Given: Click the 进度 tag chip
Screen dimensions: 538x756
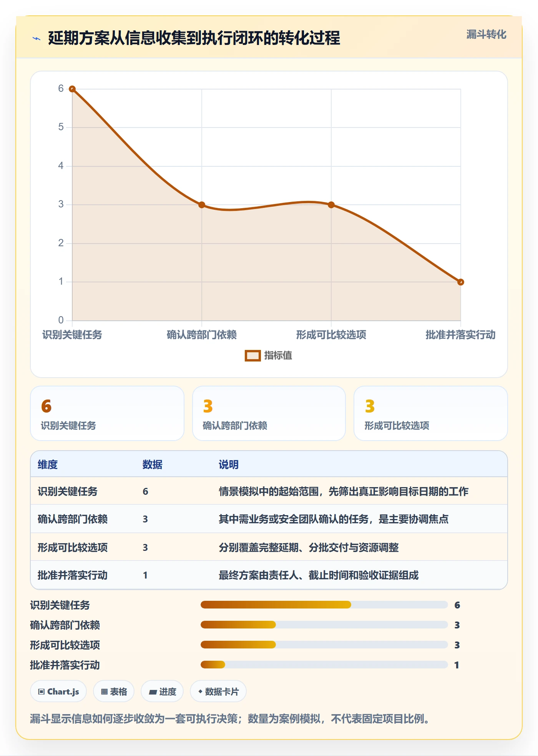Looking at the screenshot, I should click(162, 691).
